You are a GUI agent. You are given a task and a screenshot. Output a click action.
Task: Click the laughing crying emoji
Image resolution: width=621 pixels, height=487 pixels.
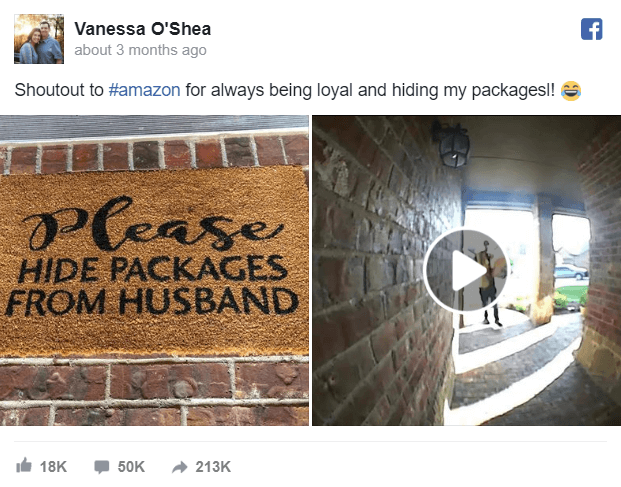(x=571, y=91)
